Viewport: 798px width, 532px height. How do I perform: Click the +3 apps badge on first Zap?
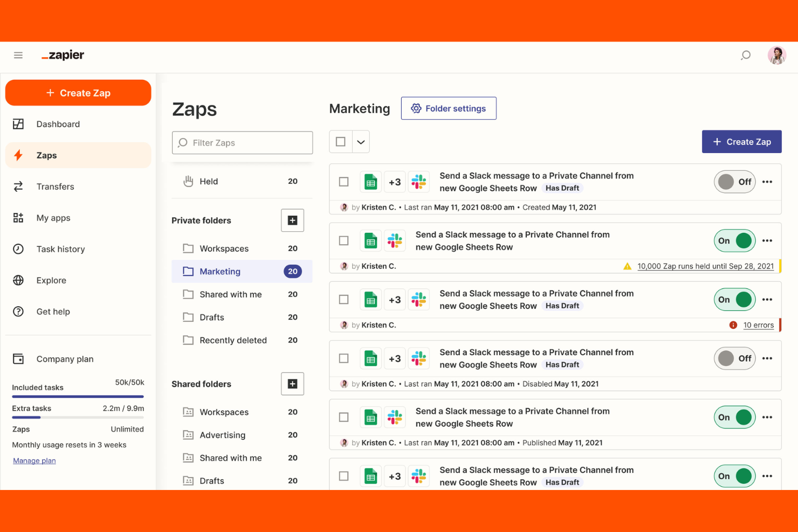(395, 182)
